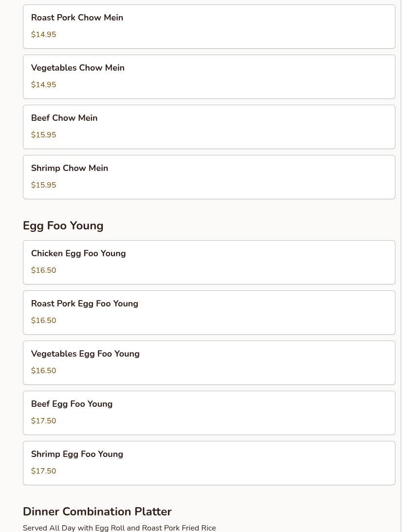Open the Shrimp Egg Foo Young card

pyautogui.click(x=208, y=463)
